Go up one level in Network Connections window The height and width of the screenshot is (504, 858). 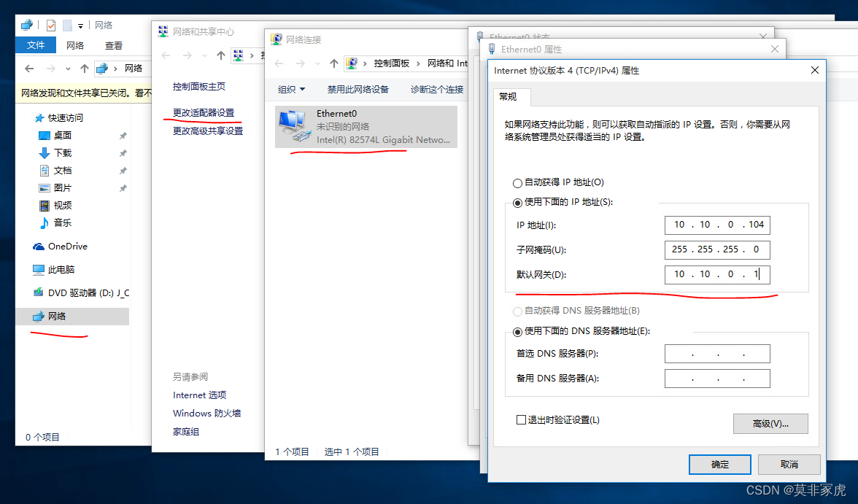[334, 63]
